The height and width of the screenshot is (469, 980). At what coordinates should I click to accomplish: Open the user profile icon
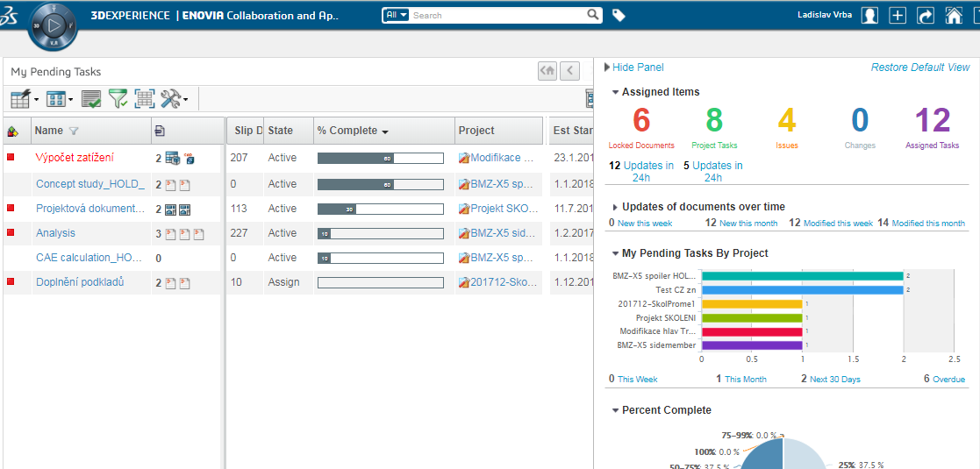point(869,16)
